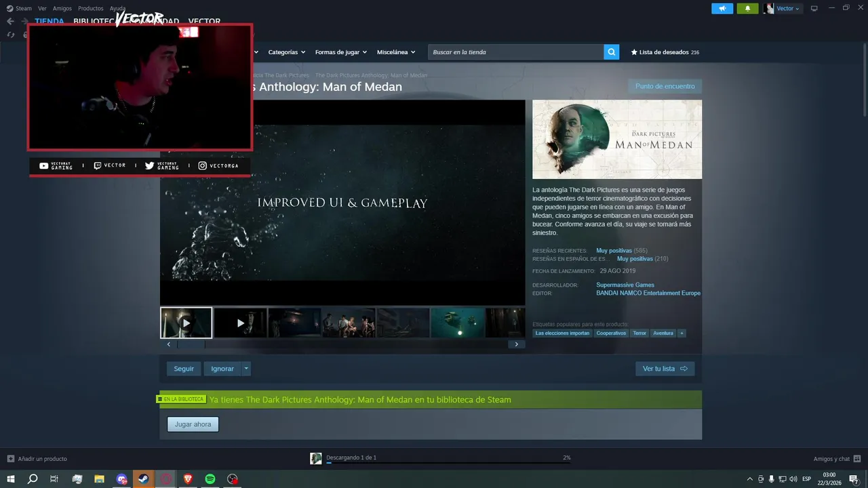Open Windows notification center icon
The height and width of the screenshot is (488, 868).
coord(854,479)
